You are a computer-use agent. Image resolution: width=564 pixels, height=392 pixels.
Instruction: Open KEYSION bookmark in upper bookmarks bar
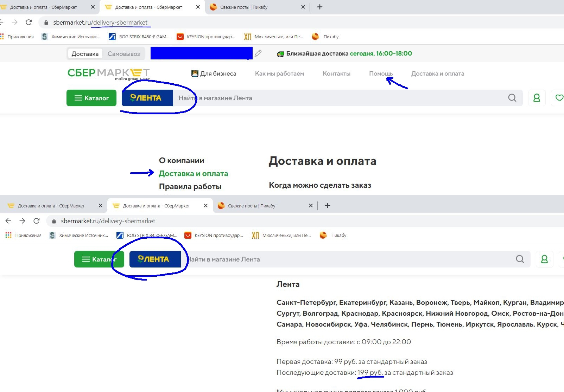tap(206, 37)
